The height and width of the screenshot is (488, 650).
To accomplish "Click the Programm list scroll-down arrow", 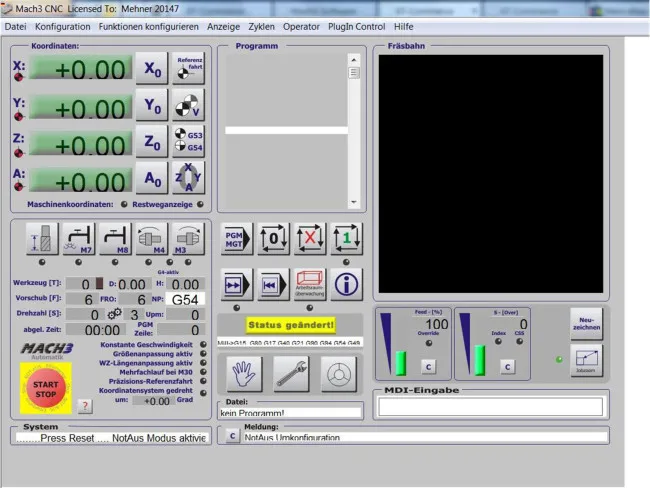I will (354, 202).
